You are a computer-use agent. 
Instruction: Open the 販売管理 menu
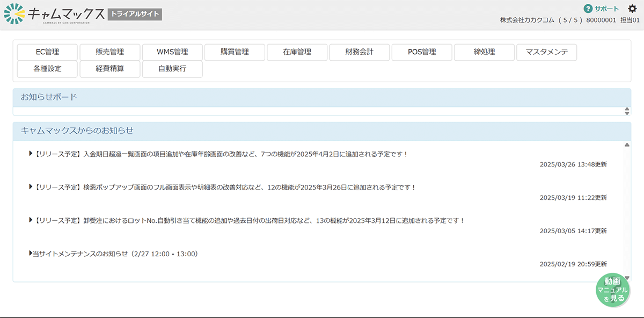coord(110,52)
